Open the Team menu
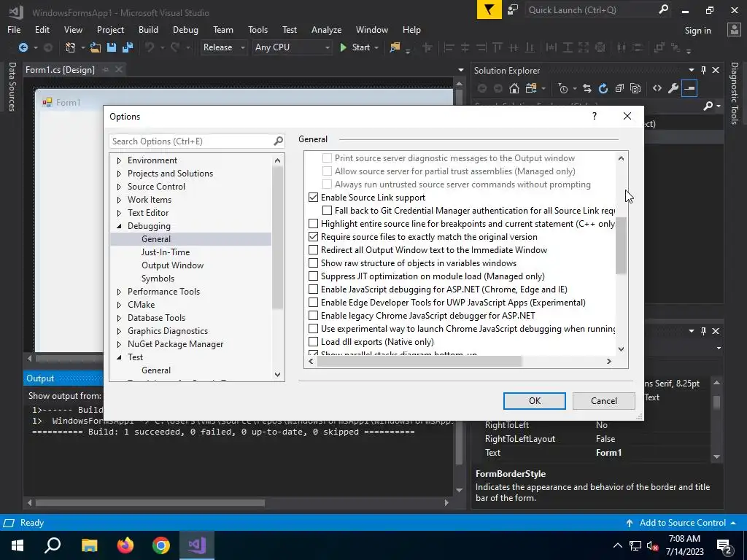The width and height of the screenshot is (747, 560). (223, 29)
